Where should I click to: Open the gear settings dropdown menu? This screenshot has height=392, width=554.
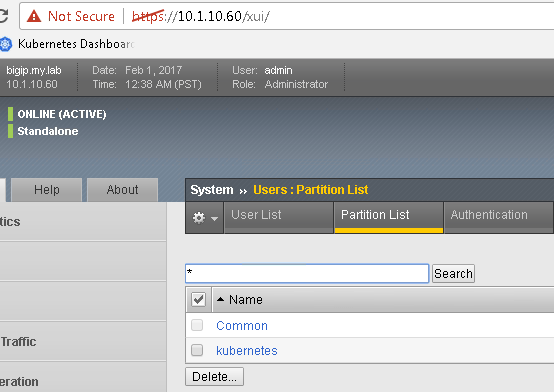tap(205, 217)
